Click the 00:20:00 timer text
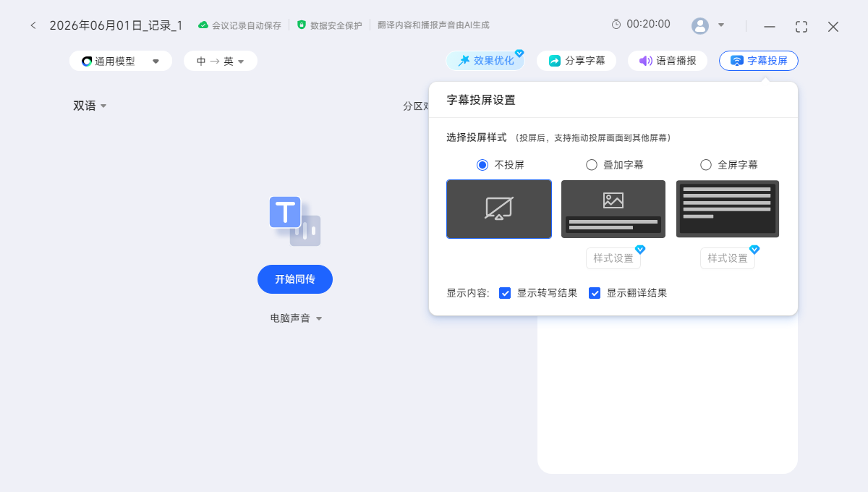This screenshot has width=868, height=492. pos(648,24)
